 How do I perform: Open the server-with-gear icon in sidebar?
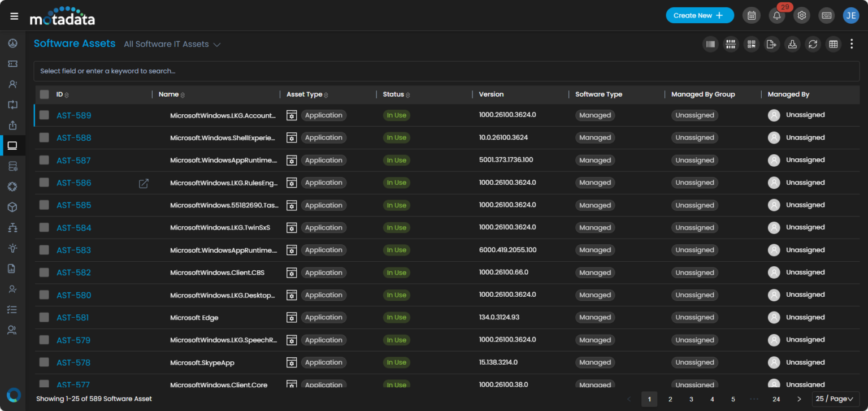[12, 166]
